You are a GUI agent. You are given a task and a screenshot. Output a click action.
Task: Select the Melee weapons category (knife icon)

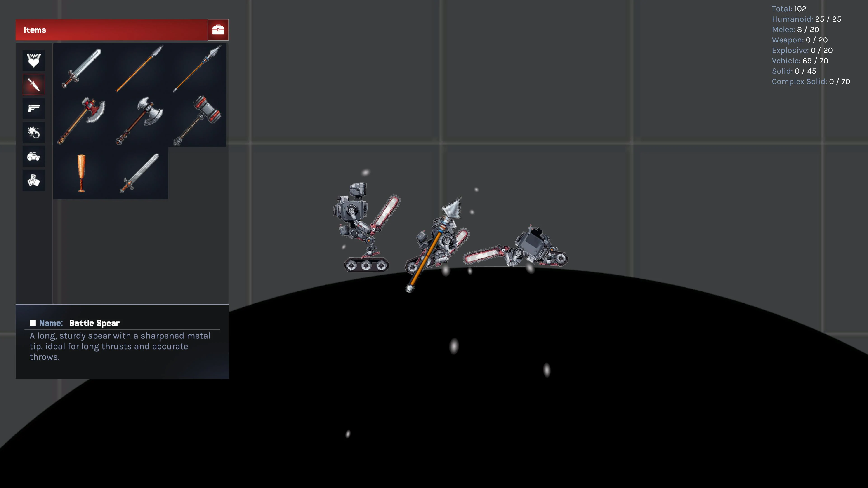33,84
